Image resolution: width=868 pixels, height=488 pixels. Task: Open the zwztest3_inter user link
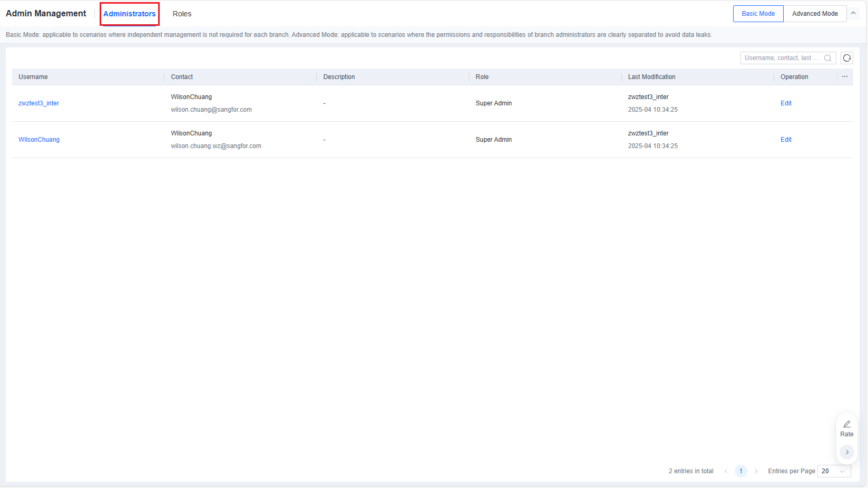pos(38,103)
